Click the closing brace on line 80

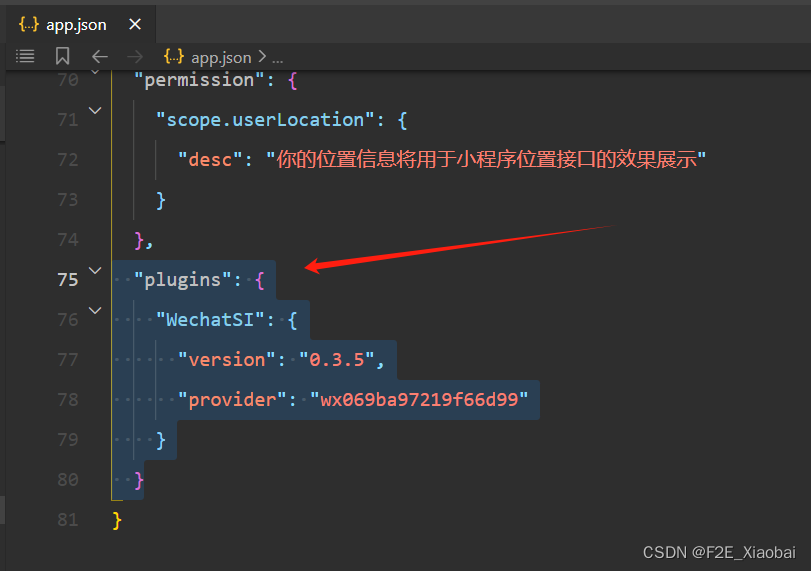[139, 480]
